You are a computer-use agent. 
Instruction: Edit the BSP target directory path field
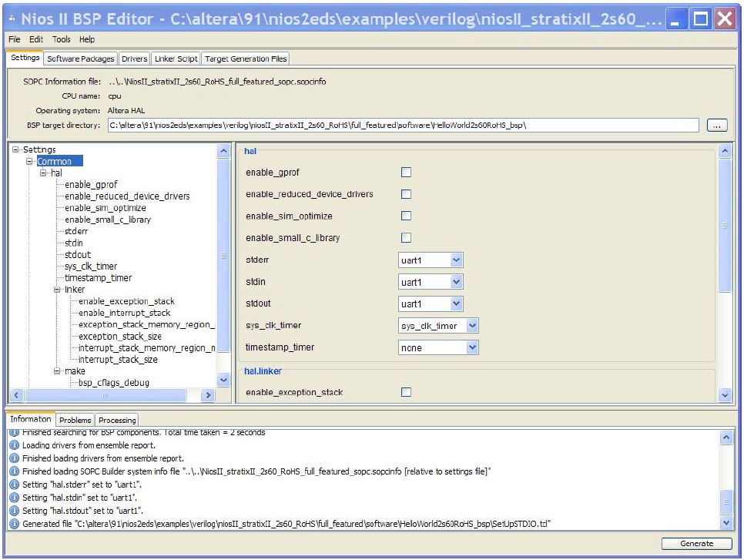(404, 126)
